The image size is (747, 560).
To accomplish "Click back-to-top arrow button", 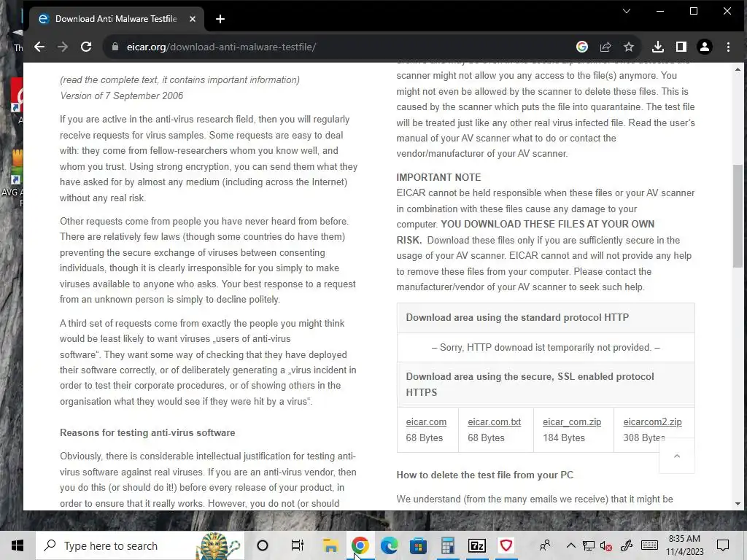I will click(x=676, y=456).
